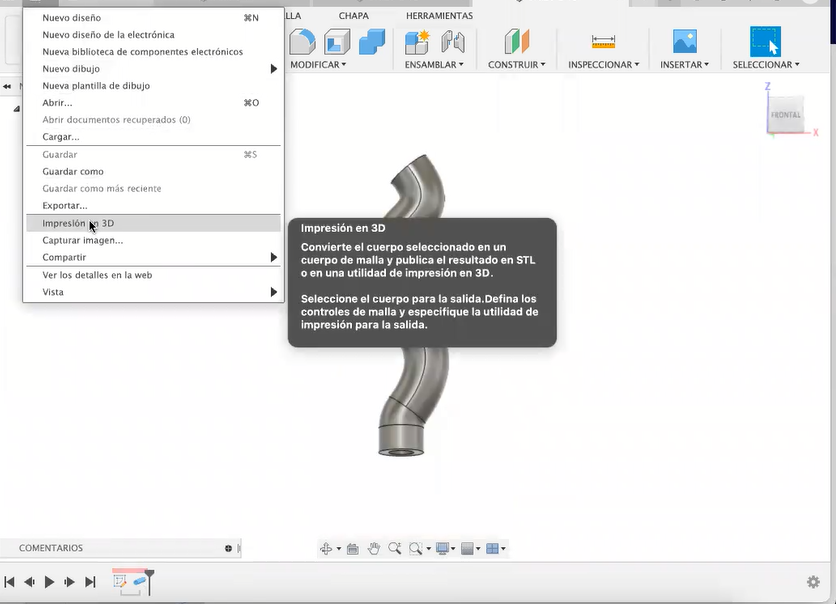Select the Zoom magnifier tool
This screenshot has height=604, width=836.
[x=395, y=548]
